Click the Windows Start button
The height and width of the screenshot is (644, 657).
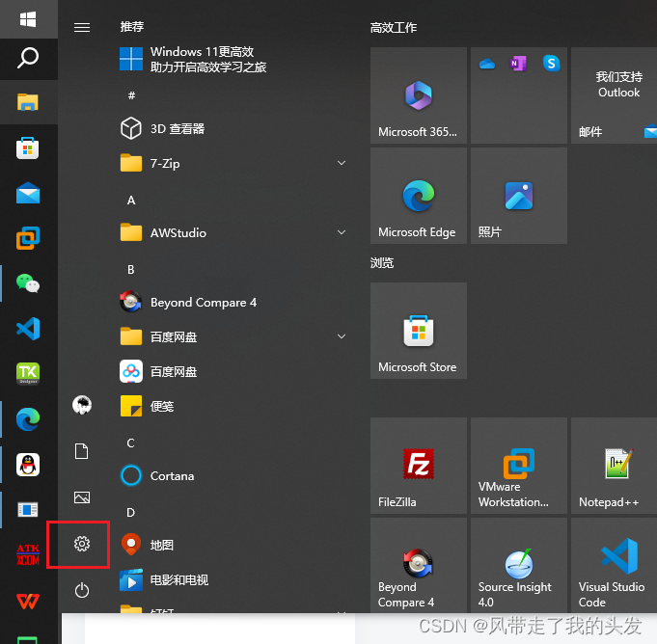point(28,19)
